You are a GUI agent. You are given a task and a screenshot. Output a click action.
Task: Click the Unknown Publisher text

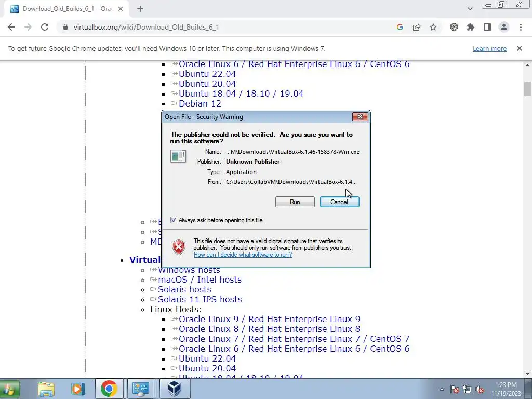253,162
